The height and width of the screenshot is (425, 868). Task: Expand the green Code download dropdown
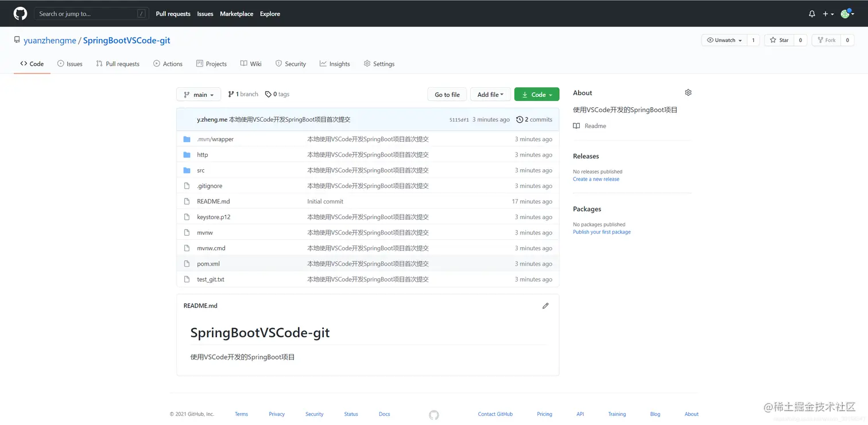tap(537, 95)
